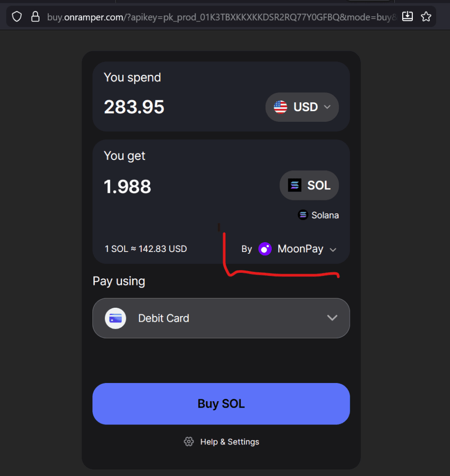Open the USD currency dropdown
This screenshot has width=450, height=476.
click(x=302, y=107)
